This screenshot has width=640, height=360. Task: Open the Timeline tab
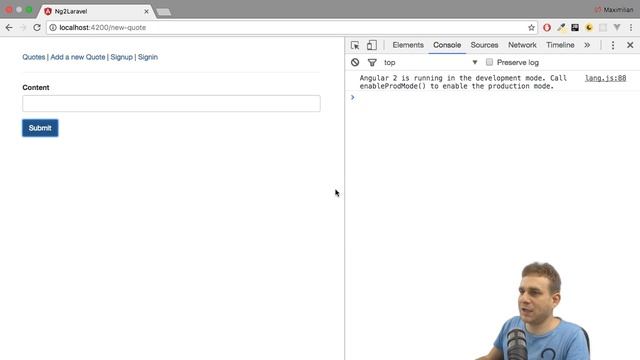click(560, 45)
